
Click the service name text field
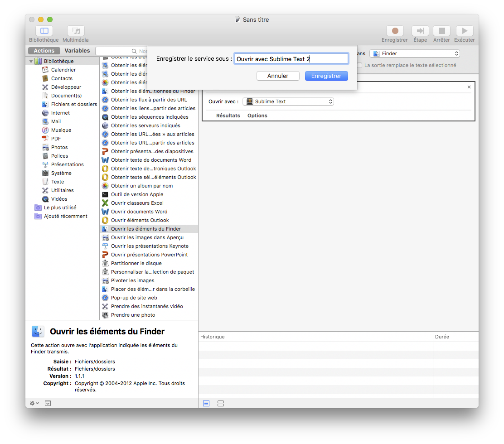pos(291,59)
